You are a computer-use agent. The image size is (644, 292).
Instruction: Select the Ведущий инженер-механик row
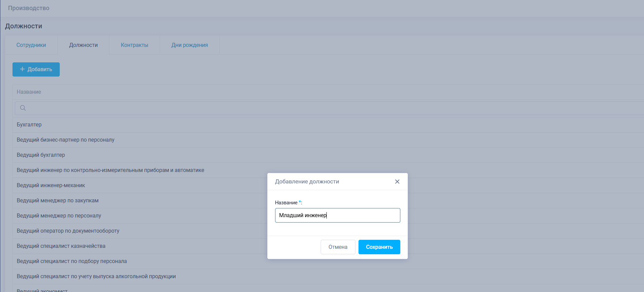(x=51, y=185)
